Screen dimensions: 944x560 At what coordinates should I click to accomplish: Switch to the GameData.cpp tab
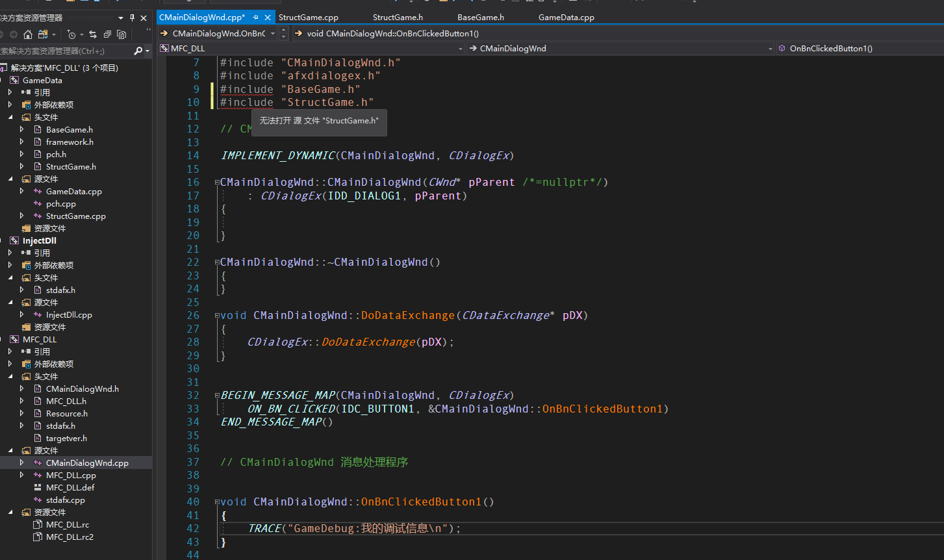(x=567, y=18)
